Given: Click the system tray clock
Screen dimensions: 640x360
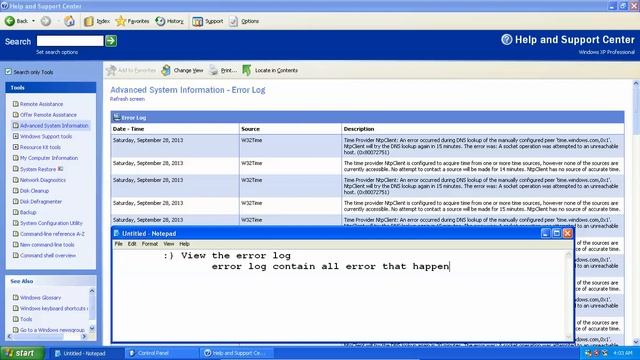Looking at the screenshot, I should coord(622,353).
